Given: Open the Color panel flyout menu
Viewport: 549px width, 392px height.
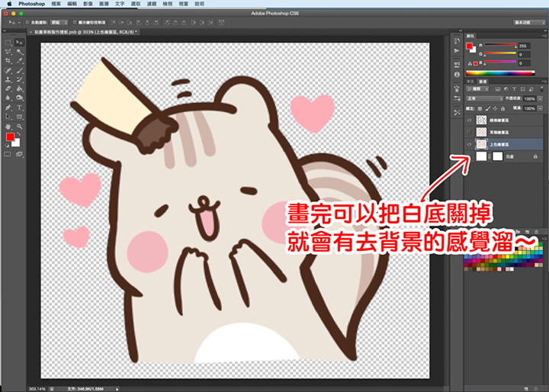Looking at the screenshot, I should [x=544, y=36].
